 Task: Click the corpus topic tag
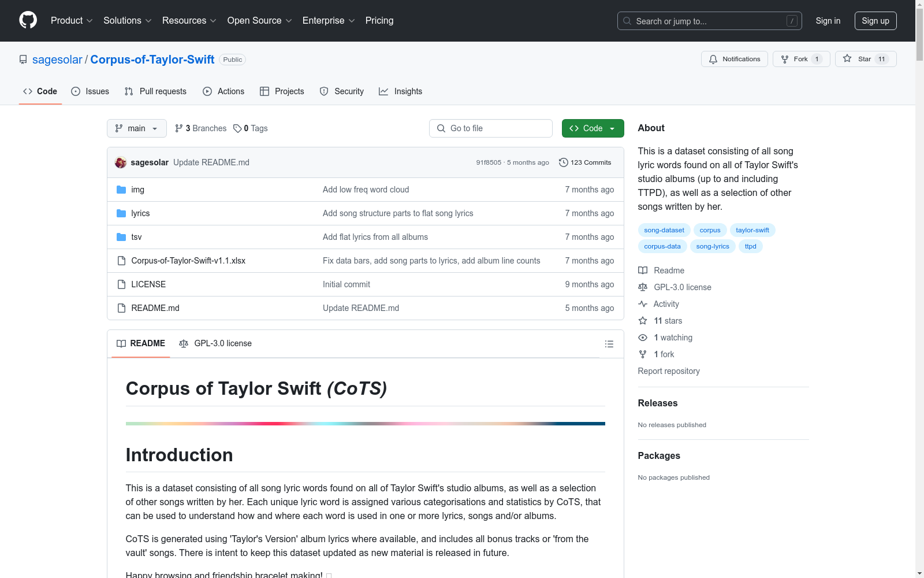(710, 230)
